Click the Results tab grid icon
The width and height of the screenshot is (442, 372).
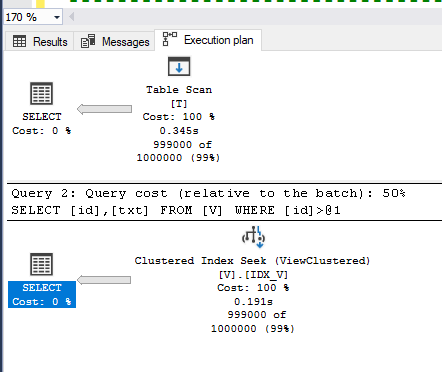tap(19, 41)
